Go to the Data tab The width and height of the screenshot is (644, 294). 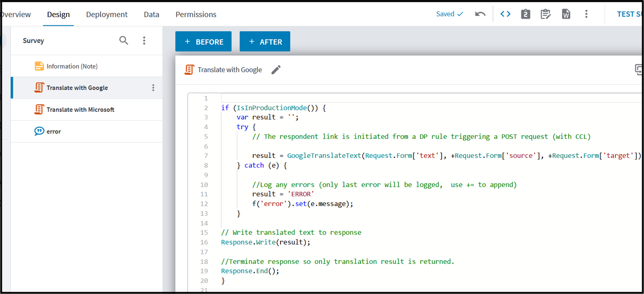click(x=151, y=14)
